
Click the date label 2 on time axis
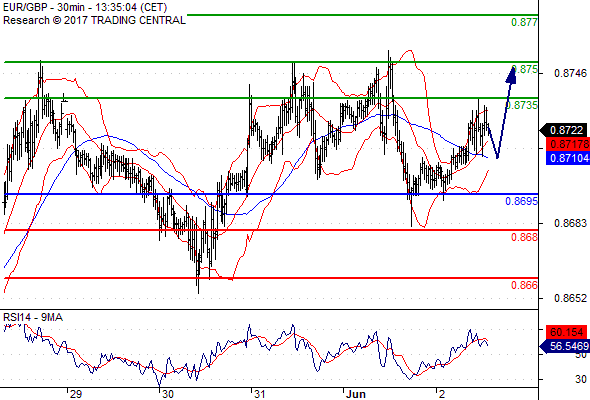coord(442,394)
